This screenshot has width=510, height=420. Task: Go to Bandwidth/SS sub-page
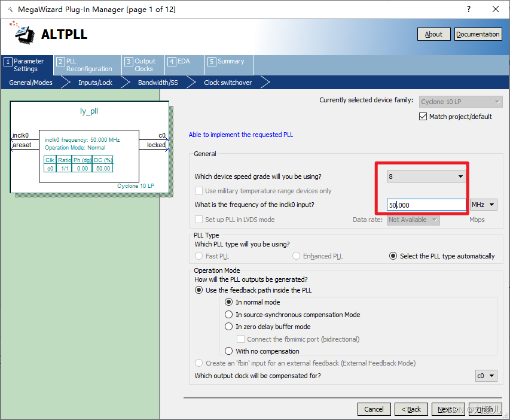pos(158,83)
